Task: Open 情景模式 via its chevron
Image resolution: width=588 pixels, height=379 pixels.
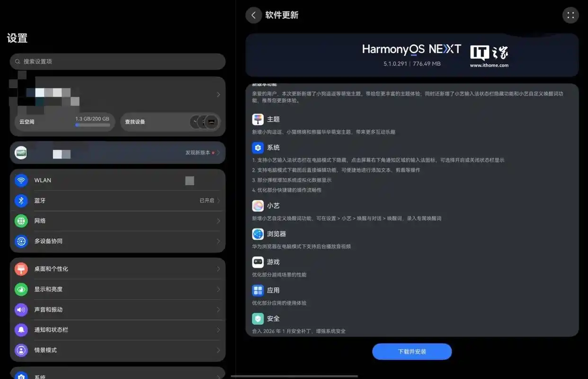Action: point(218,350)
